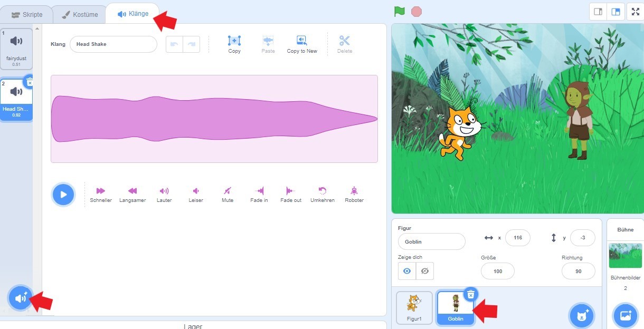Open the Lager backpack panel
644x329 pixels.
click(193, 325)
